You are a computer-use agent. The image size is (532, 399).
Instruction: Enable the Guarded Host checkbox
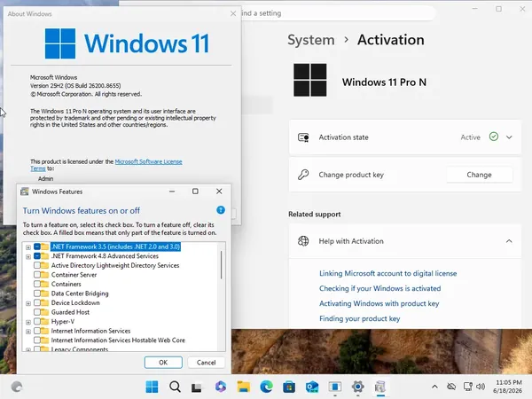37,312
